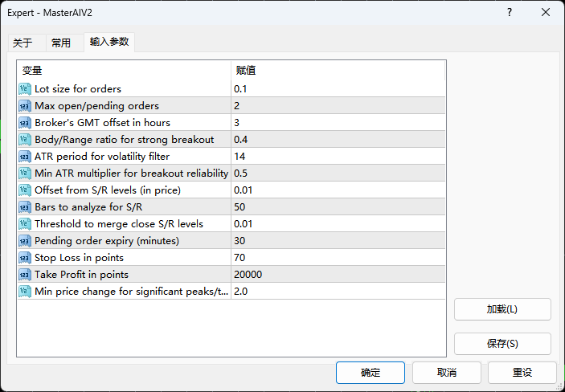Click the icon beside Broker's GMT offset in hours
This screenshot has width=565, height=392.
tap(24, 122)
